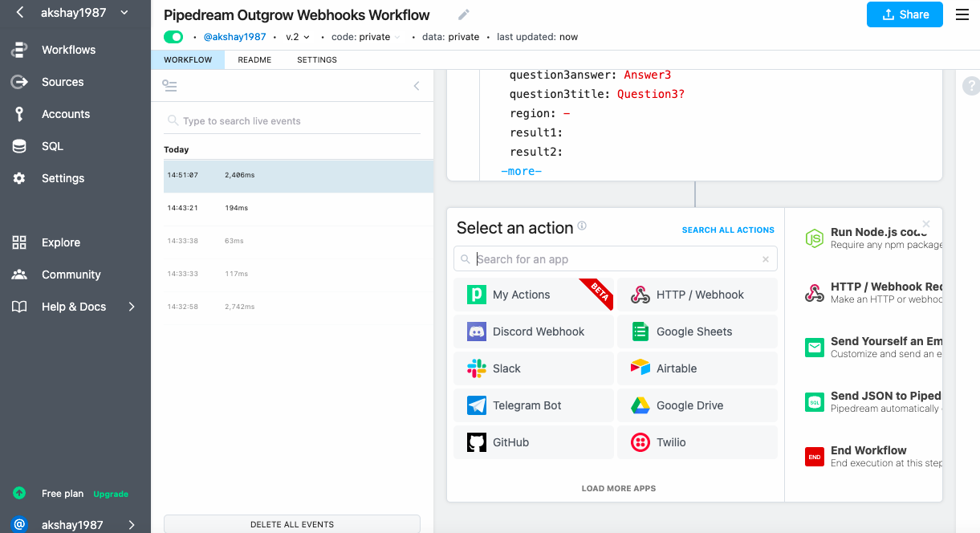Screen dimensions: 980x533
Task: Select the My Actions app
Action: pyautogui.click(x=534, y=295)
